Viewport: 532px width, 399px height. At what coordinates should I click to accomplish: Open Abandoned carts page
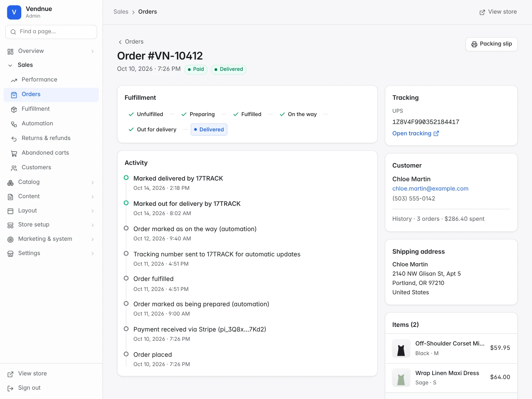pos(51,153)
